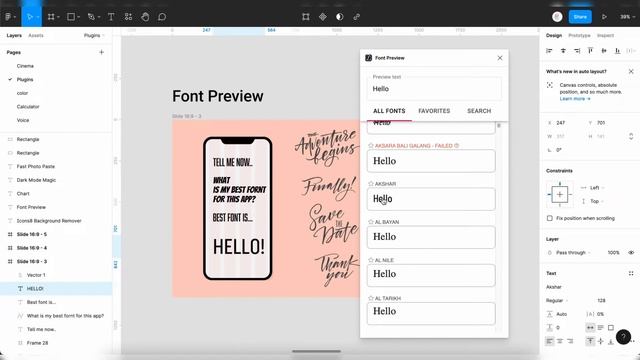Click the user avatar
Image resolution: width=640 pixels, height=360 pixels.
[x=557, y=17]
